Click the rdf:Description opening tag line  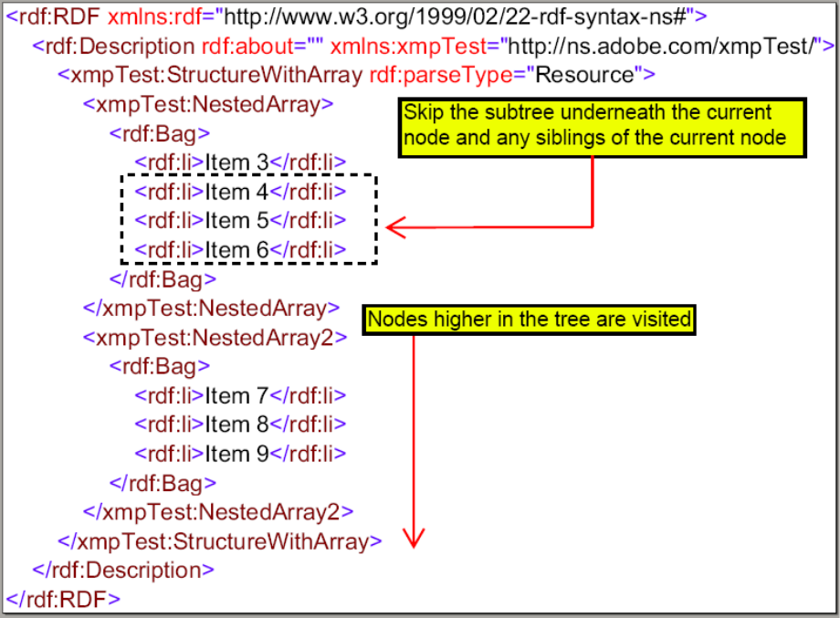click(x=433, y=46)
